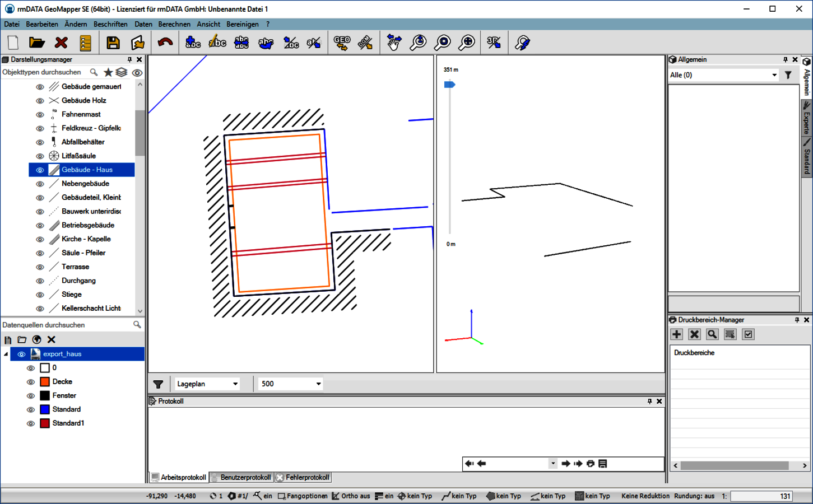813x504 pixels.
Task: Collapse the export_haus tree node
Action: 6,354
